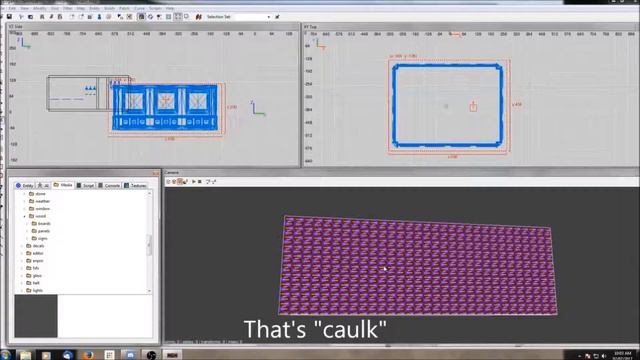Toggle the pressed-in icon next to rotate icon
640x360 pixels.
[141, 17]
